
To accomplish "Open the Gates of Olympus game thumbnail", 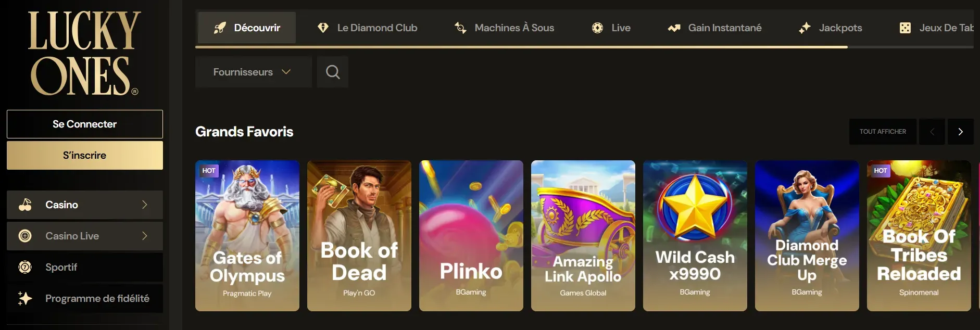I will 247,236.
